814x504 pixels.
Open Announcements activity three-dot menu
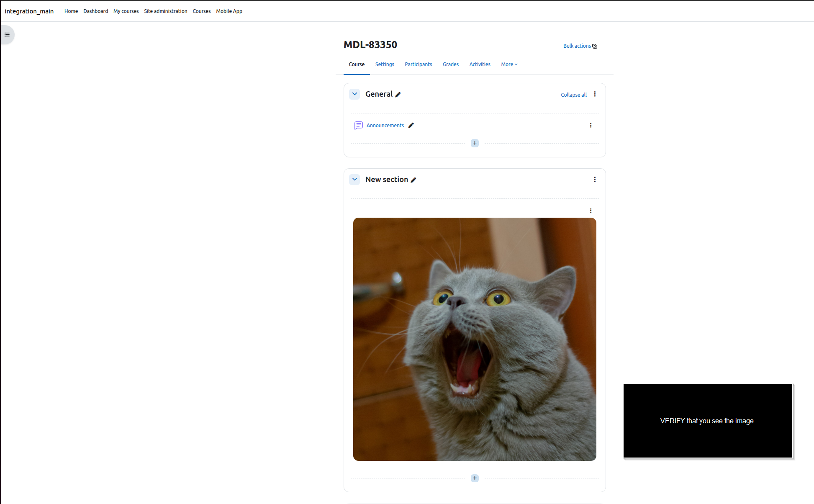click(591, 125)
